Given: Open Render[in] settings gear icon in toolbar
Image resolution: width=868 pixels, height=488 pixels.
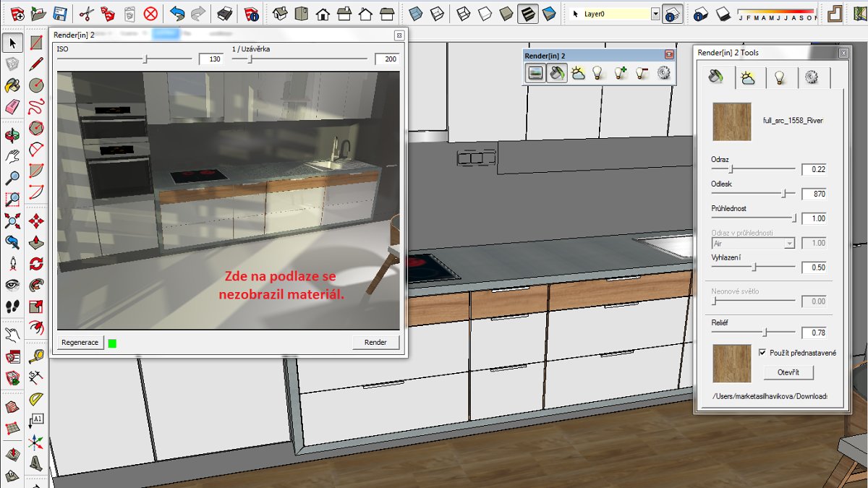Looking at the screenshot, I should [x=663, y=72].
